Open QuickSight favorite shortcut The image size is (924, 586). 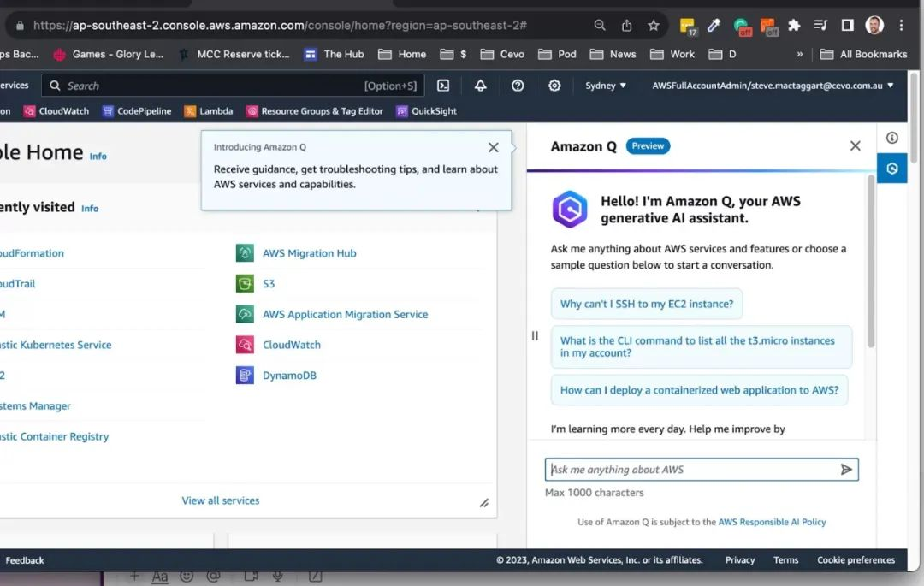(x=427, y=110)
